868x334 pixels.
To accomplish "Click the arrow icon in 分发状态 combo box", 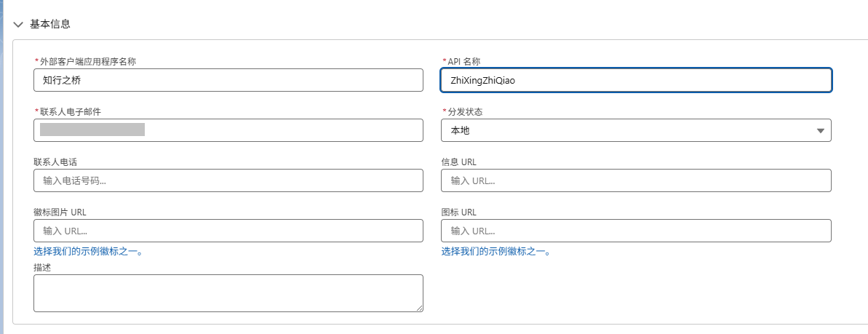I will pos(820,131).
